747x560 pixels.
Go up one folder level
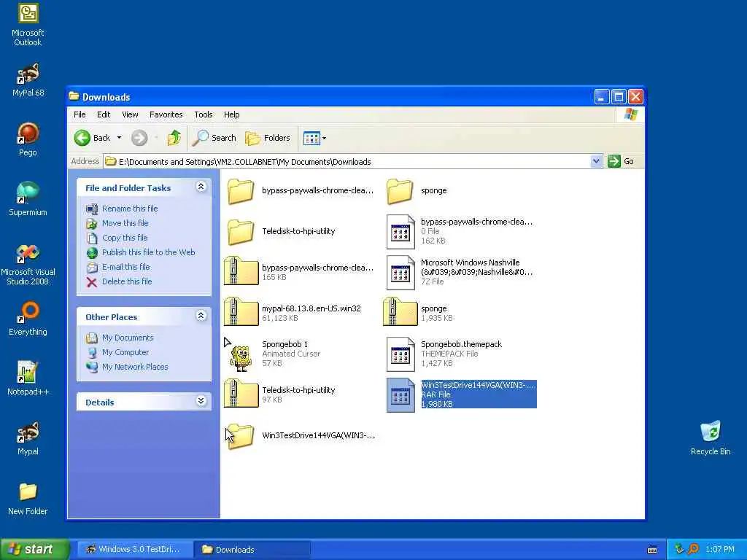pos(174,138)
